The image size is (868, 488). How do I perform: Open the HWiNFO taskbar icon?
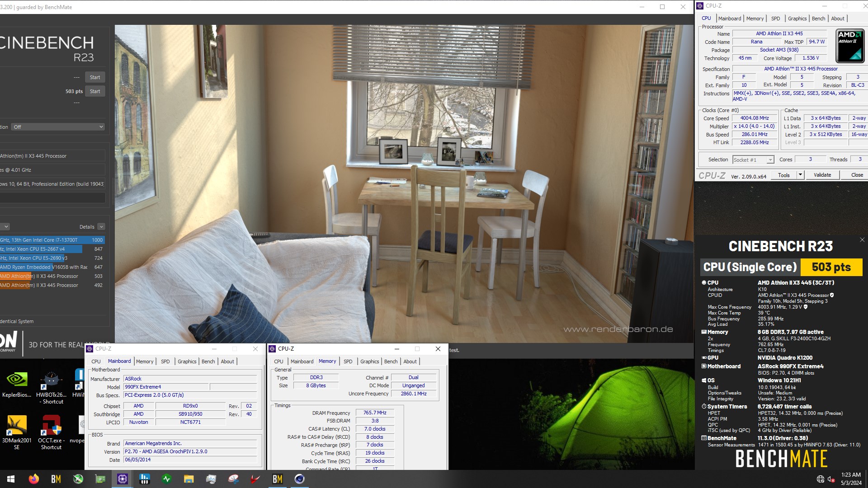(145, 479)
